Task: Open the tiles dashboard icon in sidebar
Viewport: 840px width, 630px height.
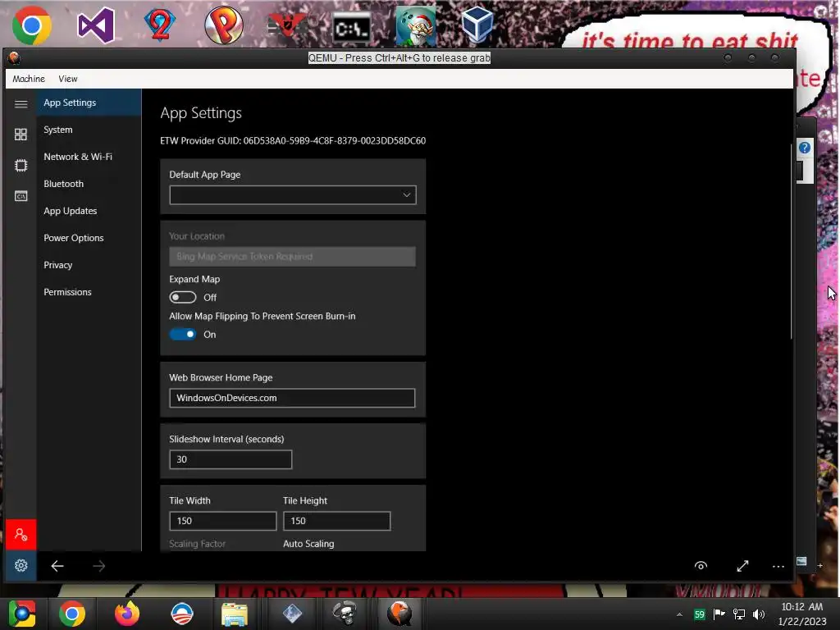Action: (21, 134)
